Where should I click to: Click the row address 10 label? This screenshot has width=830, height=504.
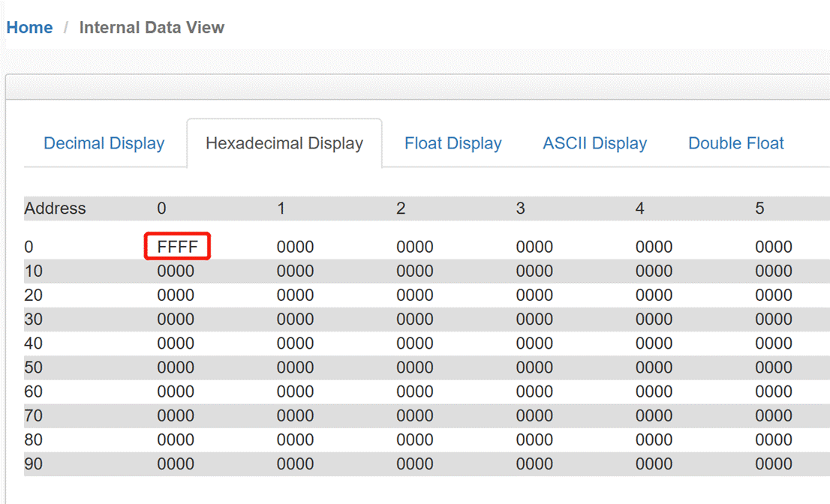(33, 271)
